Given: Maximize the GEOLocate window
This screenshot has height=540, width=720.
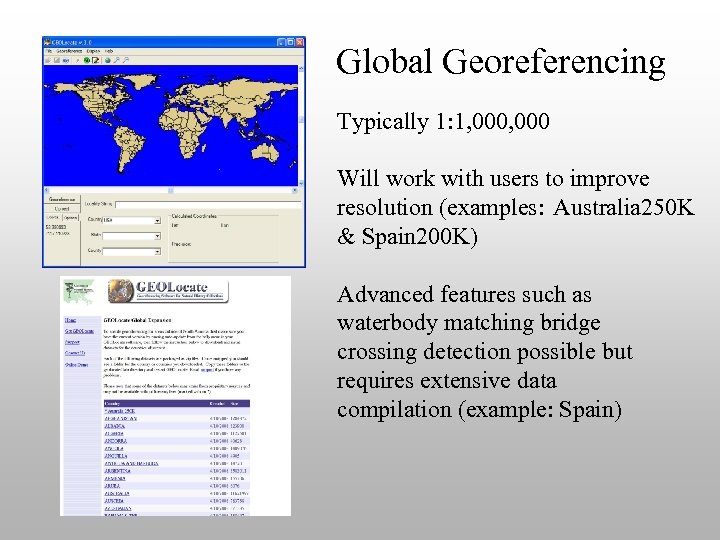Looking at the screenshot, I should (x=290, y=42).
